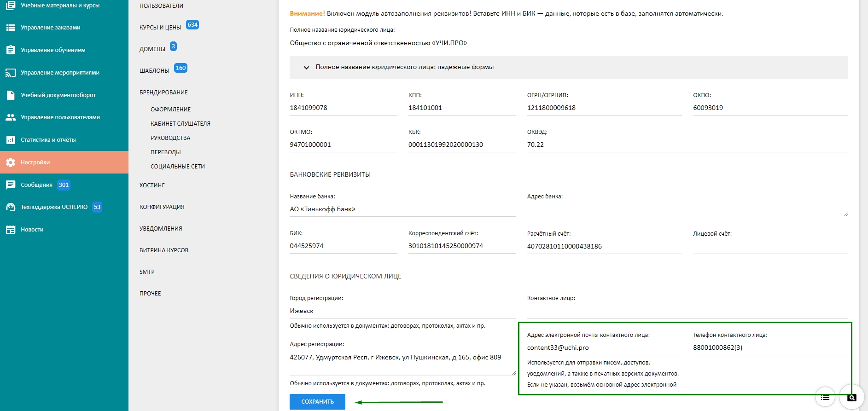Viewport: 868px width, 411px height.
Task: Open Техподдержка UCHI.PRO page
Action: click(54, 207)
